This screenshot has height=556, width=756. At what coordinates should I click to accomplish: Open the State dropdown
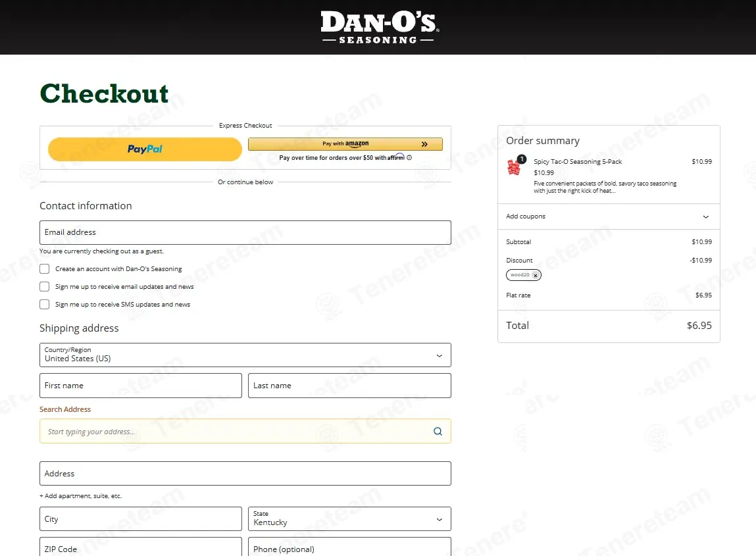[x=349, y=519]
